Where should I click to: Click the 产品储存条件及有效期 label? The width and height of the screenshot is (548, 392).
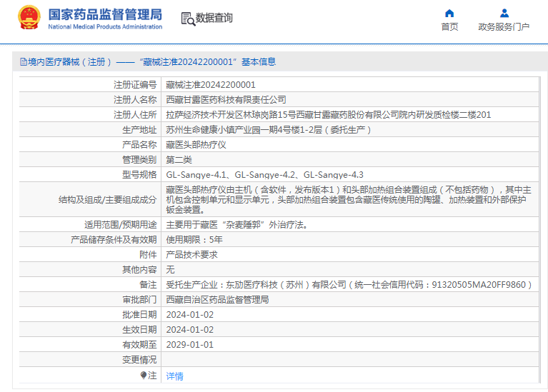114,240
